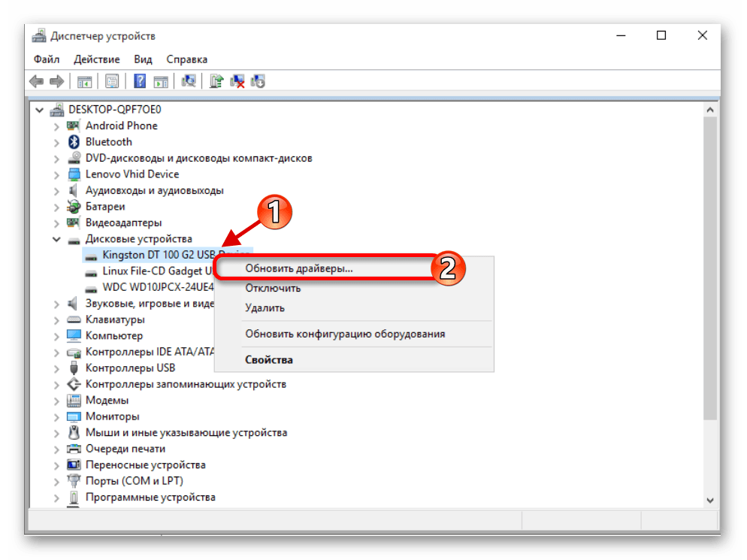747x560 pixels.
Task: Expand the Контроллеры USB node
Action: tap(56, 368)
